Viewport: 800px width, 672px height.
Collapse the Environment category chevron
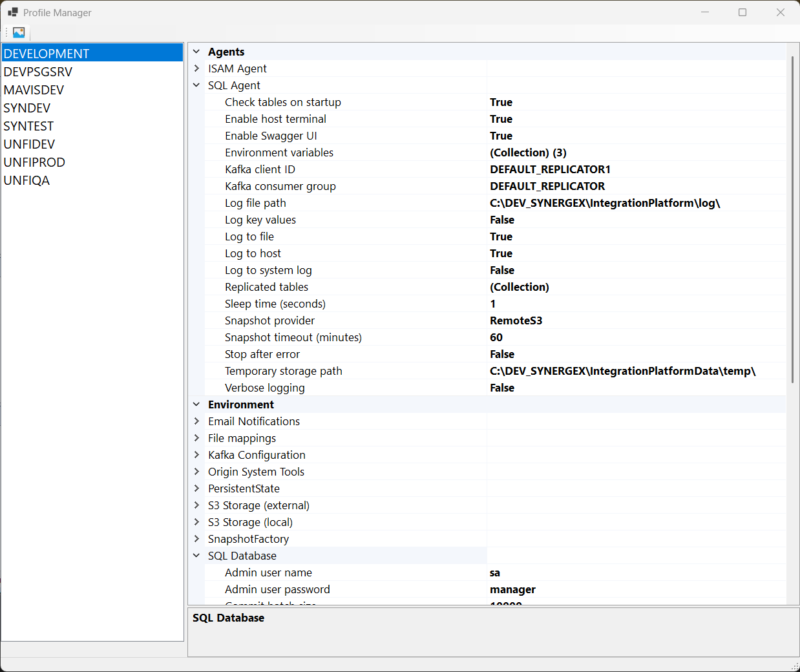[x=196, y=404]
